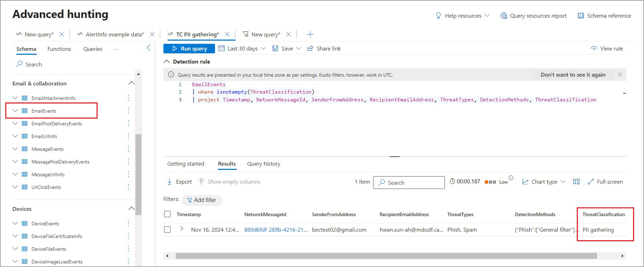Open the schema pane more options ellipsis
Screen dimensions: 644x267
tap(116, 49)
